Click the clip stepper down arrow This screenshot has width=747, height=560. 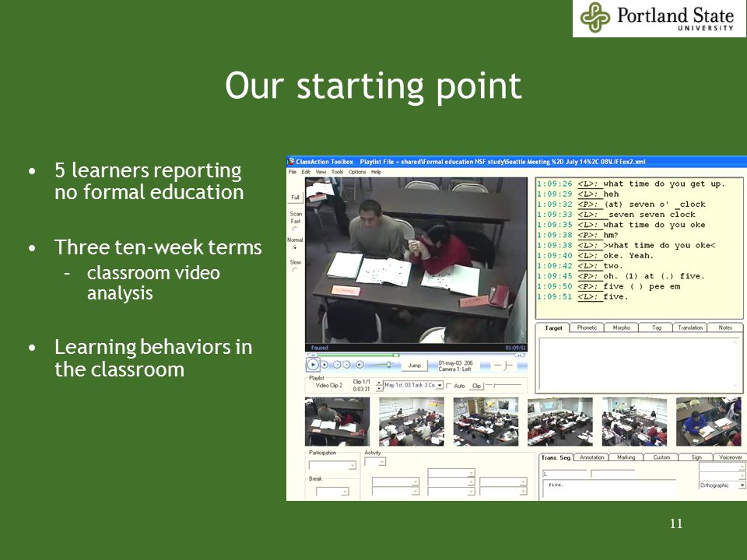click(379, 388)
